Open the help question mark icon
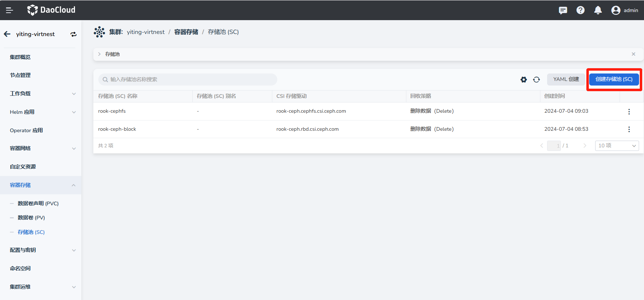Screen dimensions: 644x300 tap(580, 10)
